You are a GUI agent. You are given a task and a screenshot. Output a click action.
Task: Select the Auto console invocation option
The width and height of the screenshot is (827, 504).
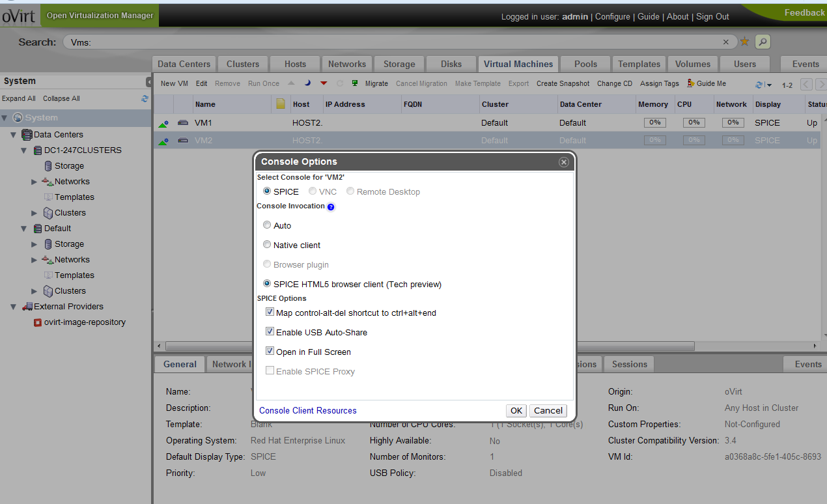tap(267, 225)
